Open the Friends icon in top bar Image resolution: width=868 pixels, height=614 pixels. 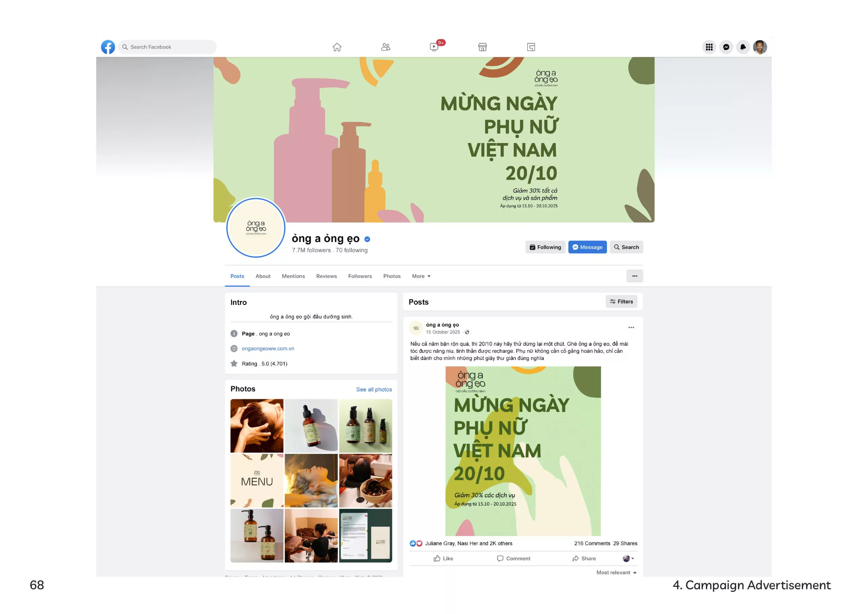click(x=385, y=47)
